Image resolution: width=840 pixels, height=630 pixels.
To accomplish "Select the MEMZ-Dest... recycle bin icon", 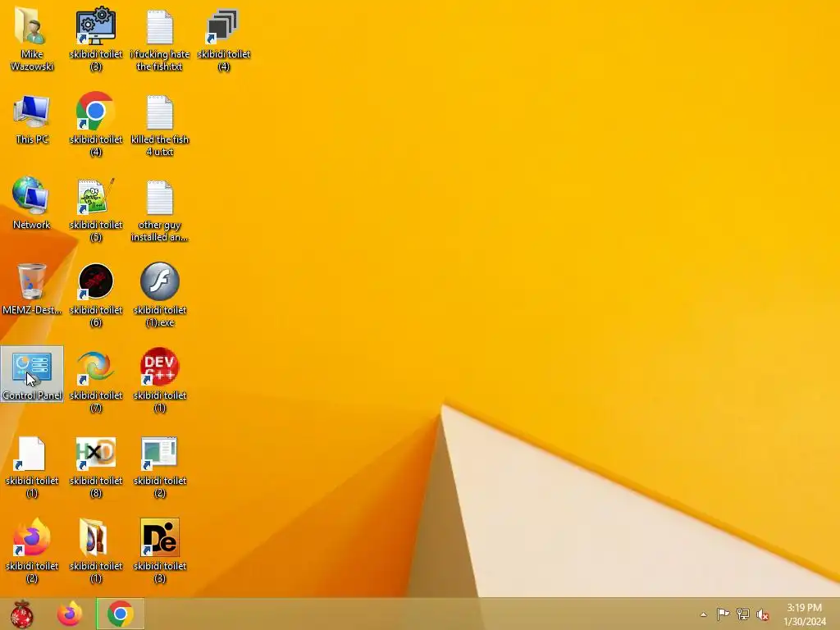I will coord(32,288).
